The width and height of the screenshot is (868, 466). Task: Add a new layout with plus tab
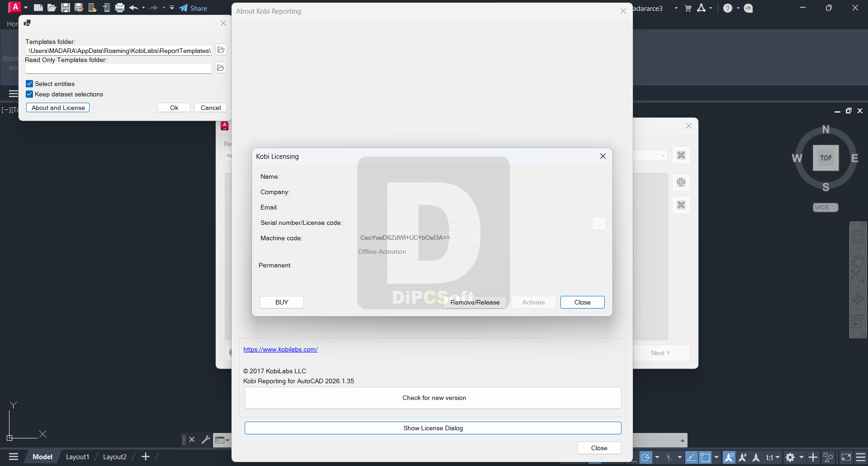coord(146,457)
